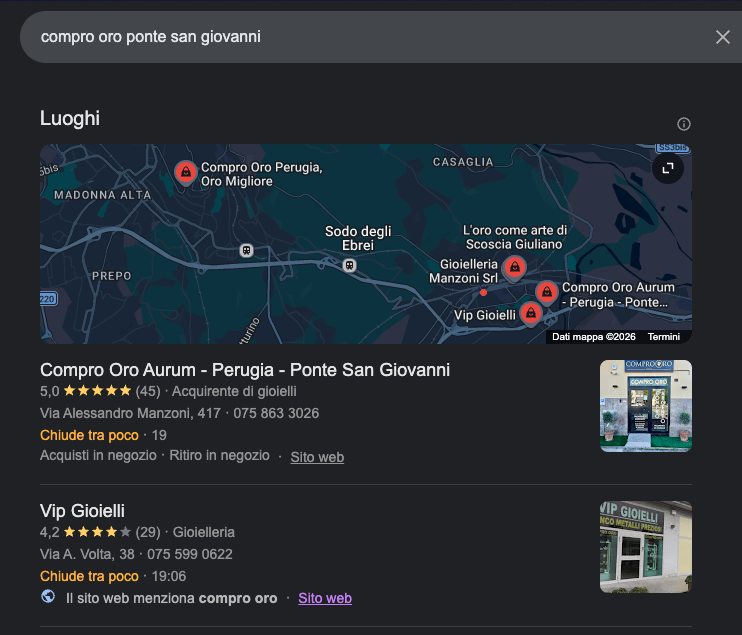Click the Ritiro in negozio text
Image resolution: width=742 pixels, height=635 pixels.
click(x=220, y=456)
